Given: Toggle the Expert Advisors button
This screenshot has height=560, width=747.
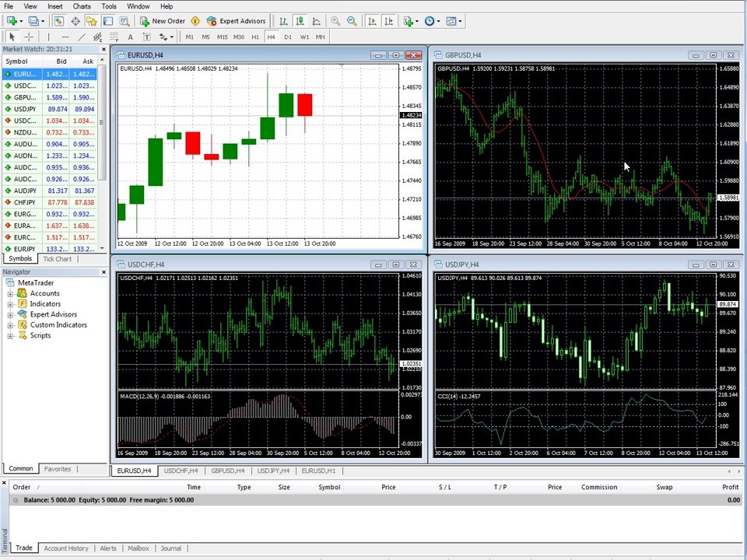Looking at the screenshot, I should (236, 21).
